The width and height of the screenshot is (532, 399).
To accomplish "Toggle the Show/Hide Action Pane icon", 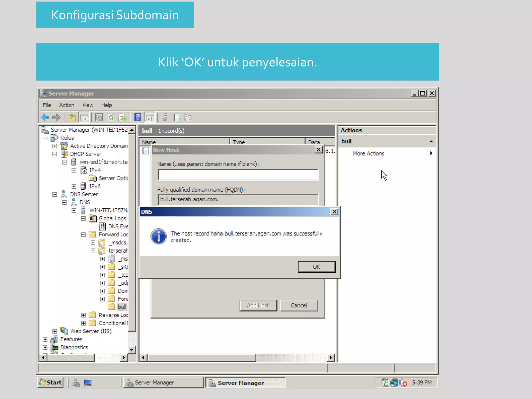I will [x=150, y=117].
